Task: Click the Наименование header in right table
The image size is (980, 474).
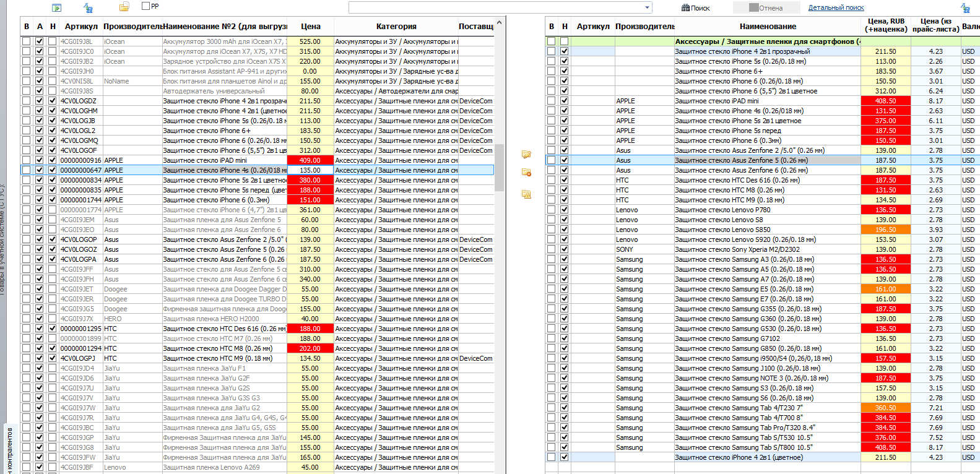Action: (x=768, y=27)
